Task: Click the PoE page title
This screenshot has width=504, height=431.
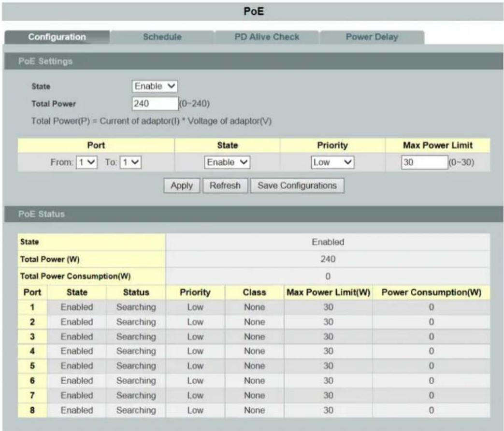Action: [254, 11]
